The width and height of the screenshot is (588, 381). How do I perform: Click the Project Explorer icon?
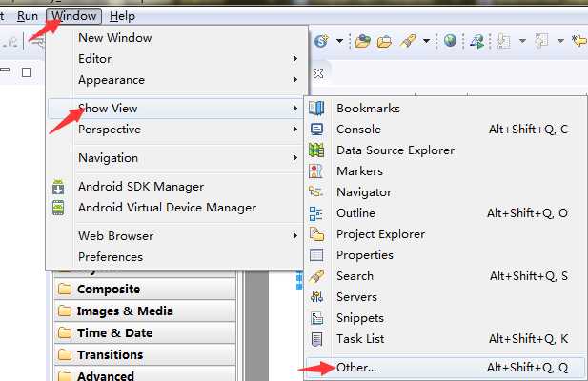click(316, 234)
